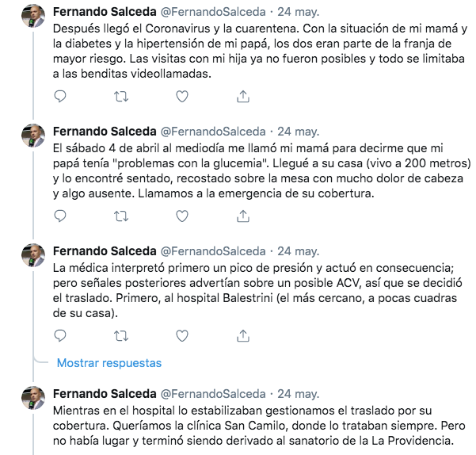Reply to the sábado 4 de abril tweet

(x=61, y=216)
